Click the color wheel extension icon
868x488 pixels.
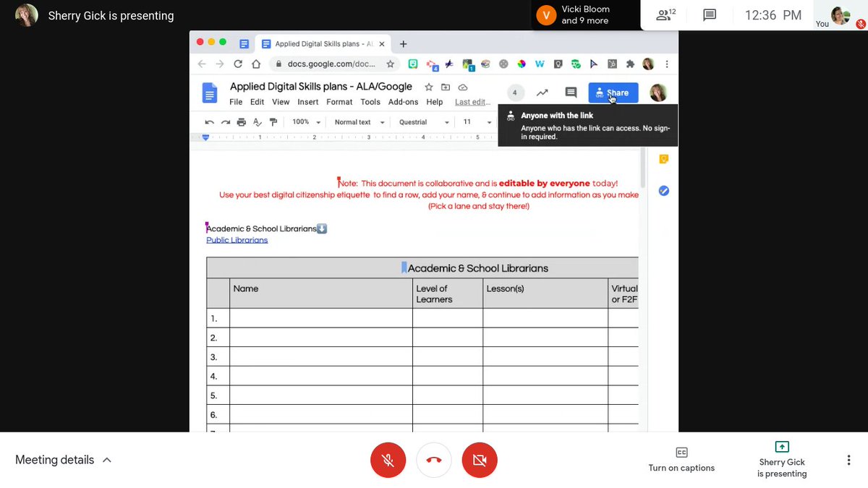click(522, 64)
